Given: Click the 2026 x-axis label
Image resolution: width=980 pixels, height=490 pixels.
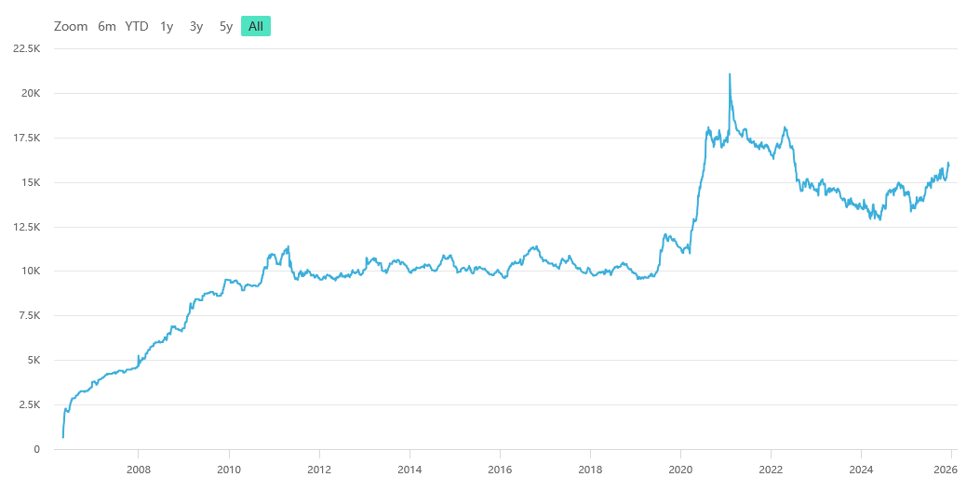Looking at the screenshot, I should click(948, 469).
